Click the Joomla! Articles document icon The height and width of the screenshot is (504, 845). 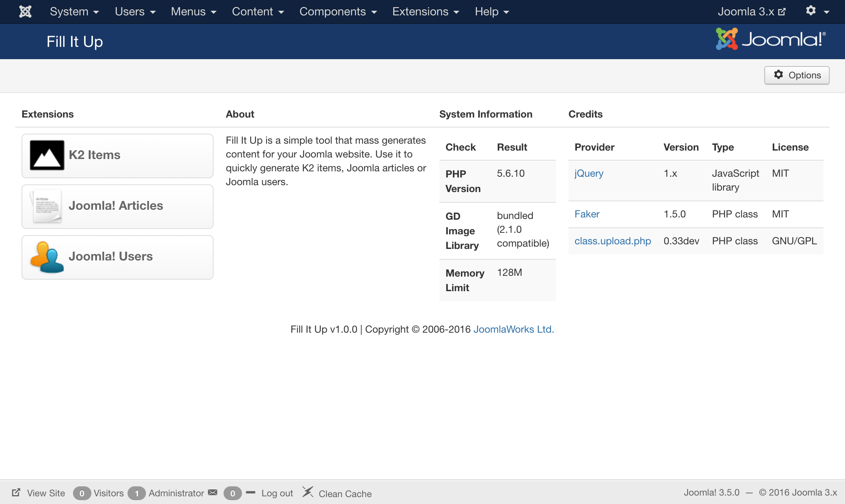tap(47, 206)
